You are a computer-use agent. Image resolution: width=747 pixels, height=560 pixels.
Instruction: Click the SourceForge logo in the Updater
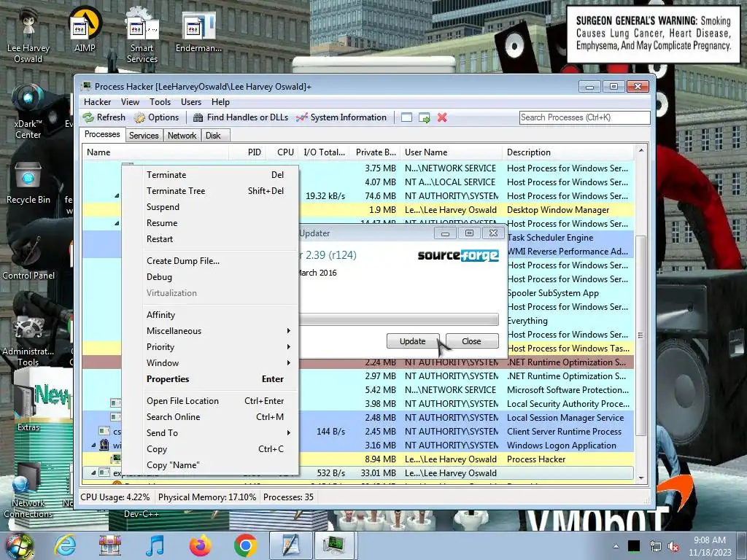tap(458, 256)
